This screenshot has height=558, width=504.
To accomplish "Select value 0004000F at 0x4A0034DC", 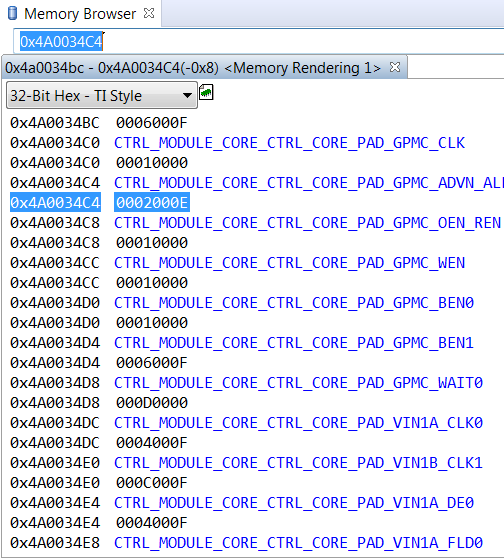I will pos(152,443).
